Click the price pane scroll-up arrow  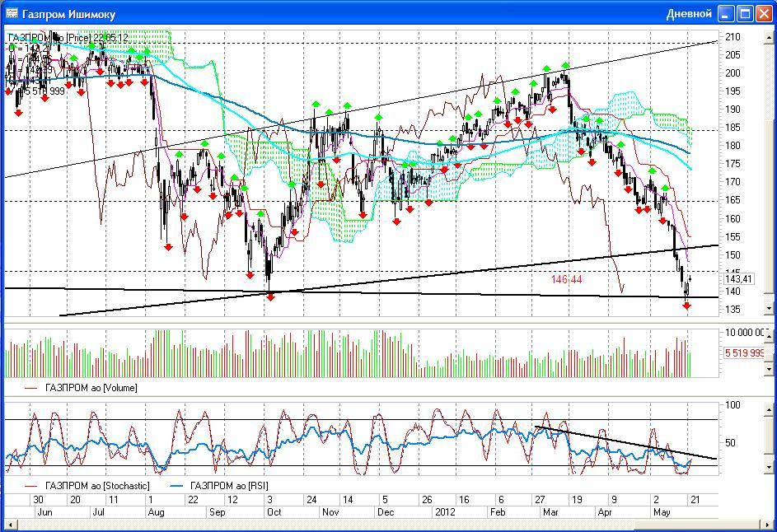pos(769,37)
